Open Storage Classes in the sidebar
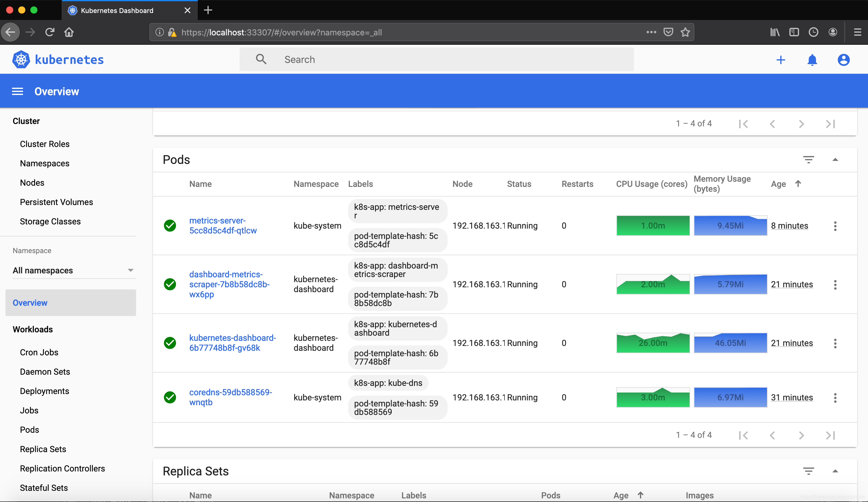The height and width of the screenshot is (502, 868). [50, 221]
